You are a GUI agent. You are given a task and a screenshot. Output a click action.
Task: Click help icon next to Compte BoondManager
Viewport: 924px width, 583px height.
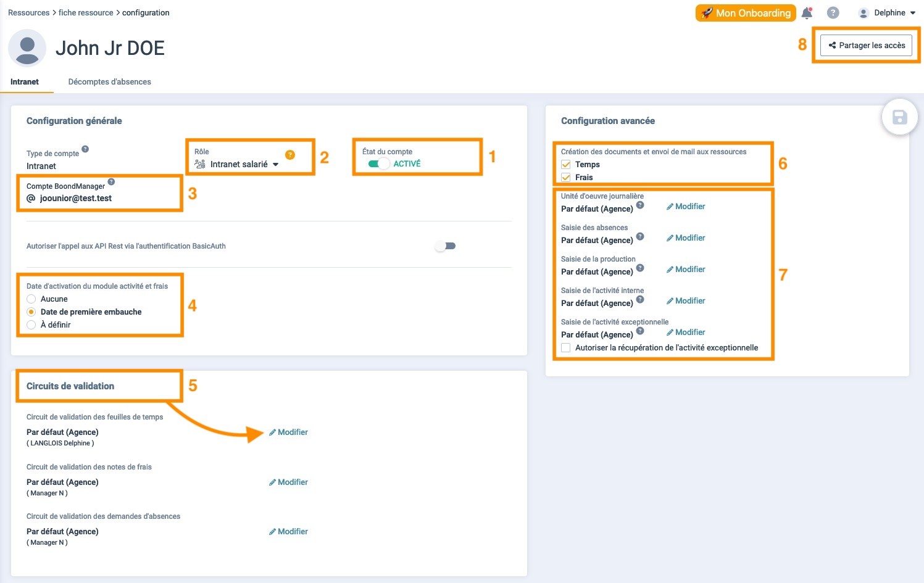click(111, 182)
